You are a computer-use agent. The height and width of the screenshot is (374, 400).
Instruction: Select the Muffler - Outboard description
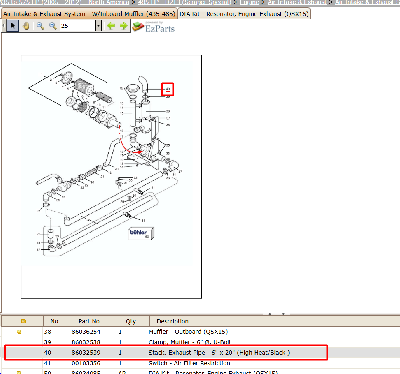pos(188,332)
